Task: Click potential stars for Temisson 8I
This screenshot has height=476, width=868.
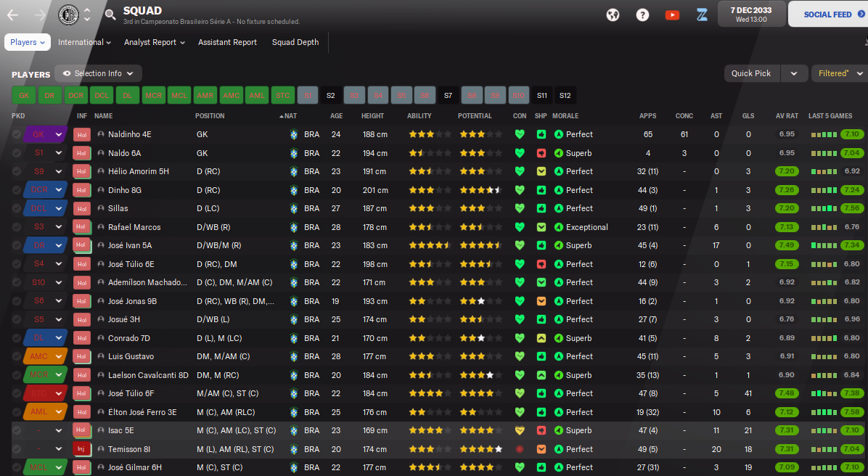Action: click(x=480, y=449)
